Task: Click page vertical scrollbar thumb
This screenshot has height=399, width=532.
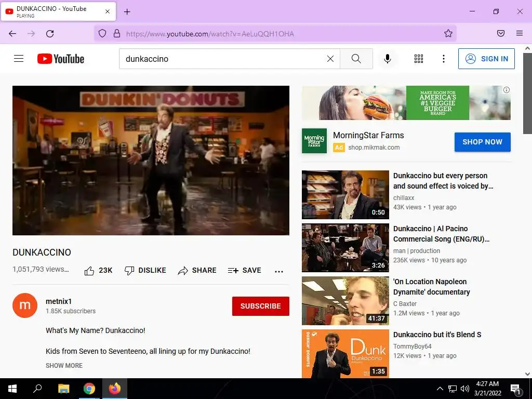Action: tap(527, 94)
